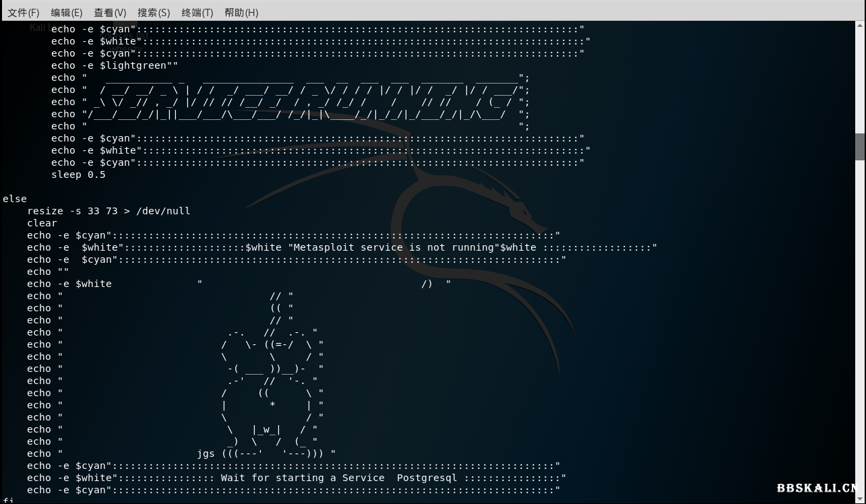This screenshot has width=866, height=504.
Task: Open the 帮助(H) menu
Action: (x=241, y=12)
